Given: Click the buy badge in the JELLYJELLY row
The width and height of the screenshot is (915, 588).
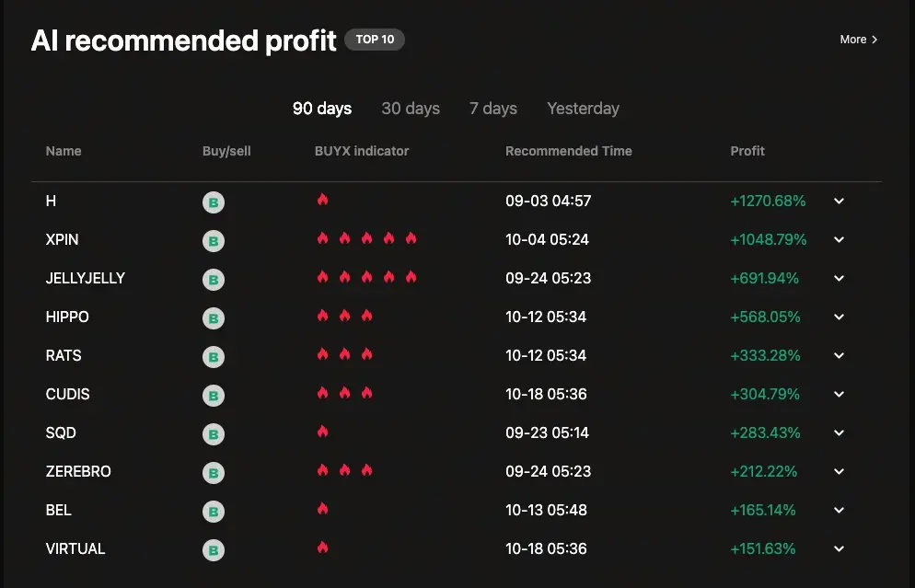Looking at the screenshot, I should (214, 280).
